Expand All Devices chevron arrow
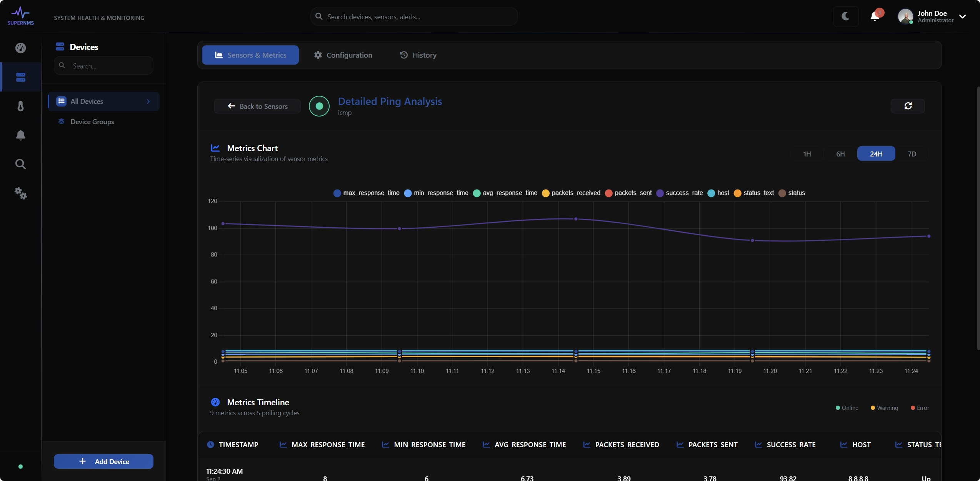This screenshot has width=980, height=481. click(x=148, y=102)
